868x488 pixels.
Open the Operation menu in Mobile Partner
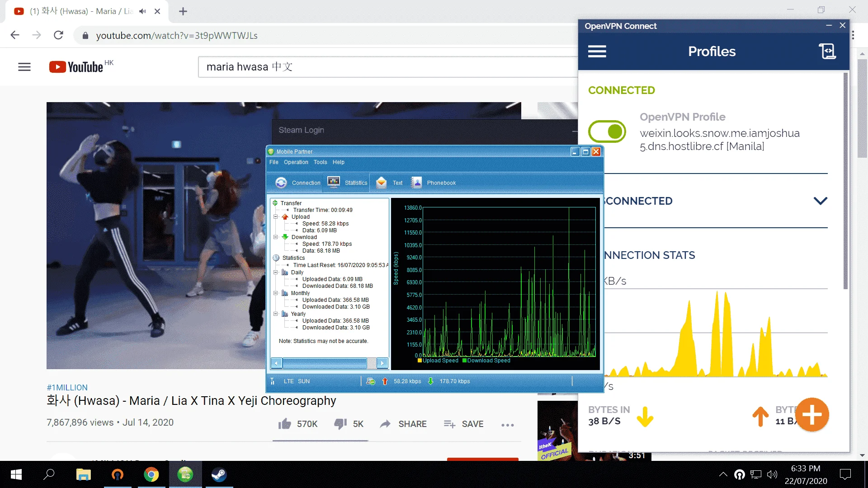[x=296, y=162]
